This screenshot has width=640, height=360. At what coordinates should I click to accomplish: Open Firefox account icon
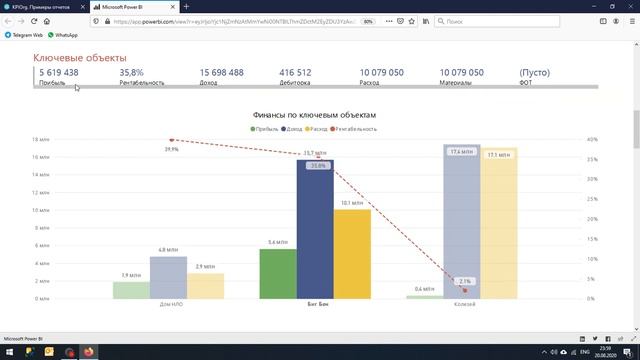pos(616,21)
